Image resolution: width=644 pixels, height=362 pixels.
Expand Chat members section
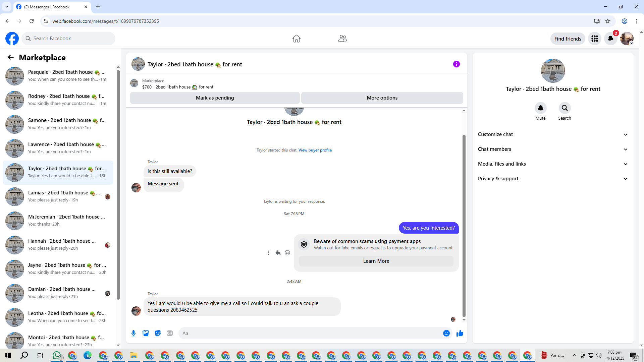pyautogui.click(x=553, y=149)
